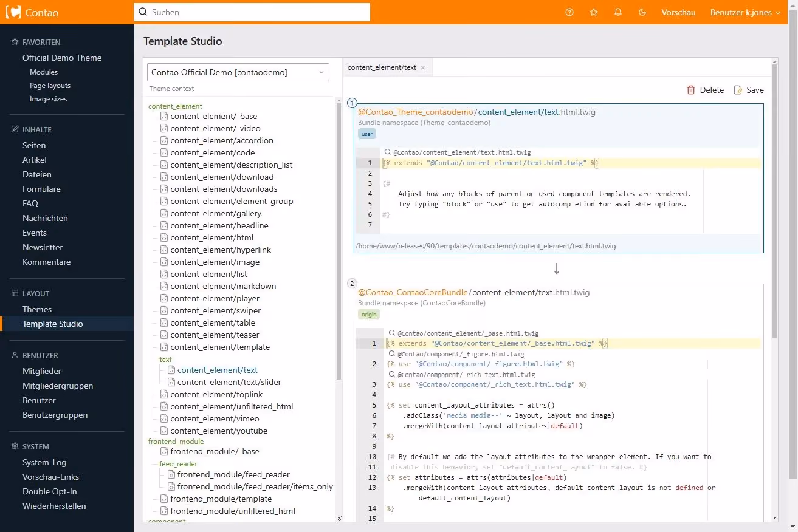Select content_element/element_group in tree
The width and height of the screenshot is (798, 532).
point(232,201)
